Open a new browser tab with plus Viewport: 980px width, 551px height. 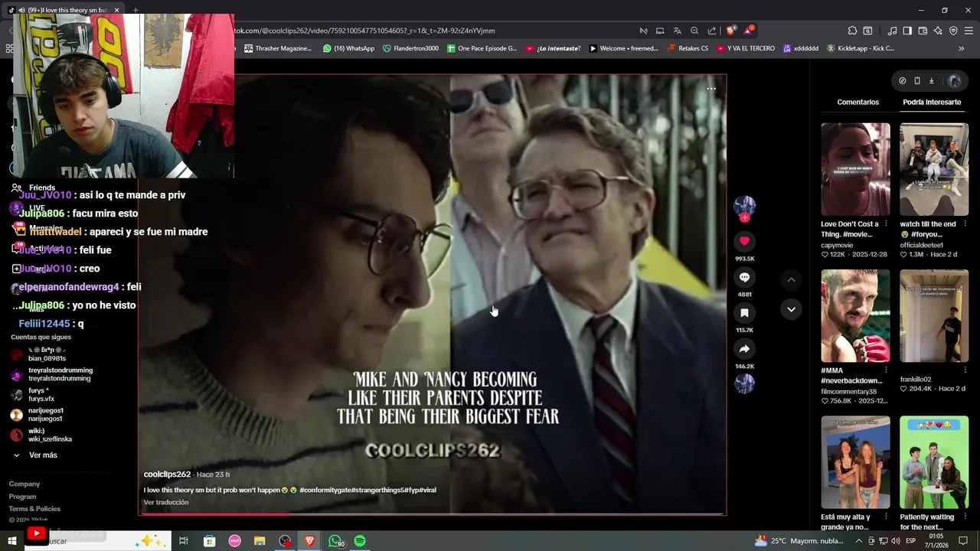coord(136,10)
